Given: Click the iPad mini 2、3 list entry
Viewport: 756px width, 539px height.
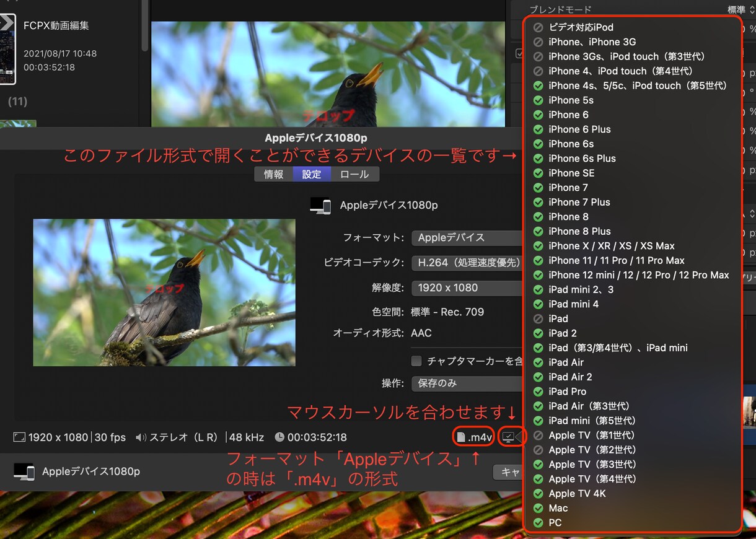Looking at the screenshot, I should point(581,289).
